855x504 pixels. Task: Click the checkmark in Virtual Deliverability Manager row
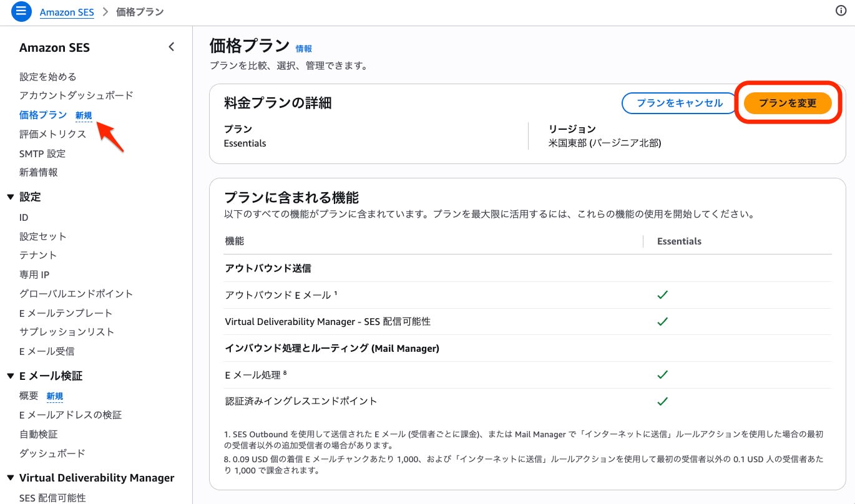pos(663,321)
